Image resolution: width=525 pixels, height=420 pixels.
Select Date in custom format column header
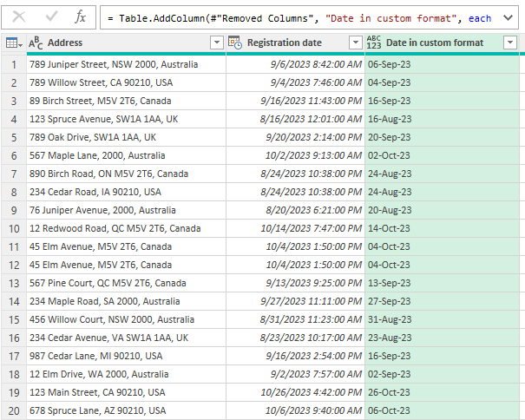coord(442,43)
